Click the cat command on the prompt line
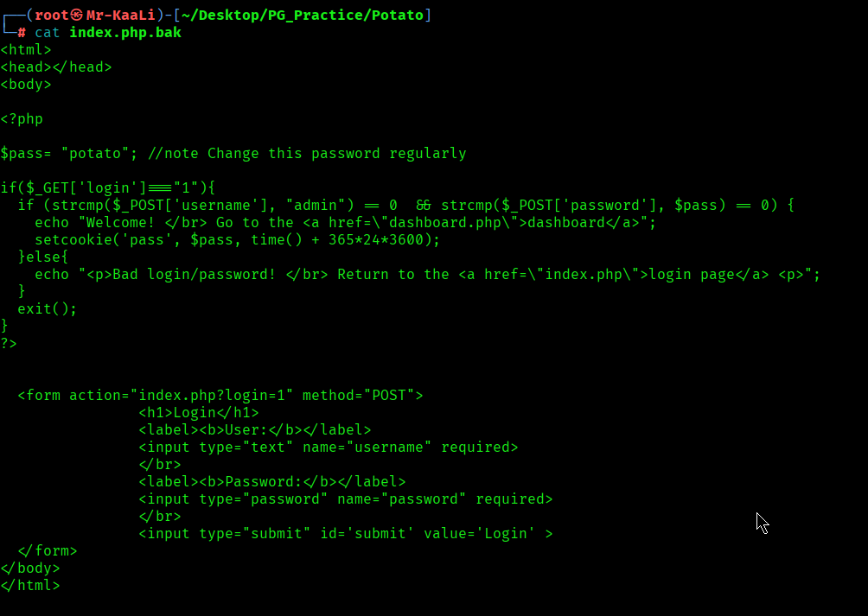Screen dimensions: 868x616 (48, 33)
